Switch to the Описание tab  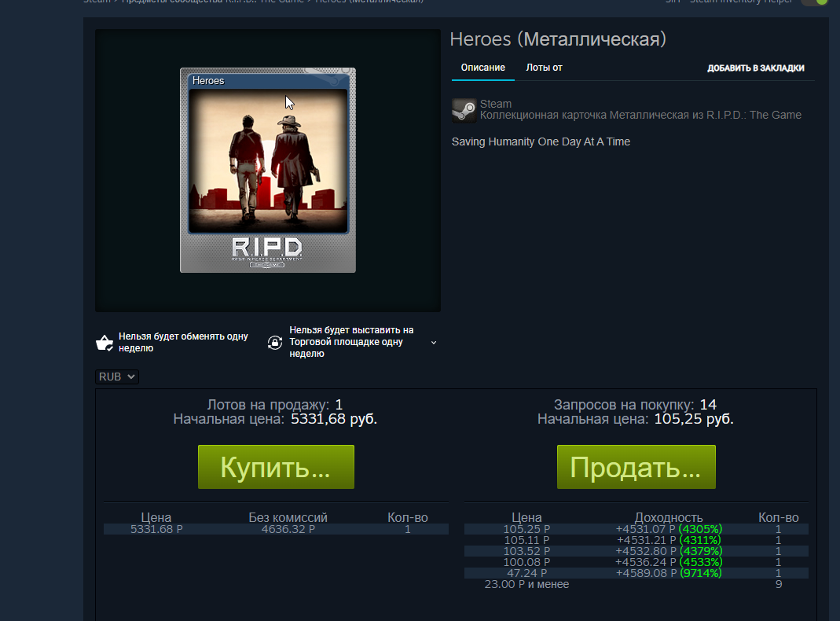tap(482, 68)
